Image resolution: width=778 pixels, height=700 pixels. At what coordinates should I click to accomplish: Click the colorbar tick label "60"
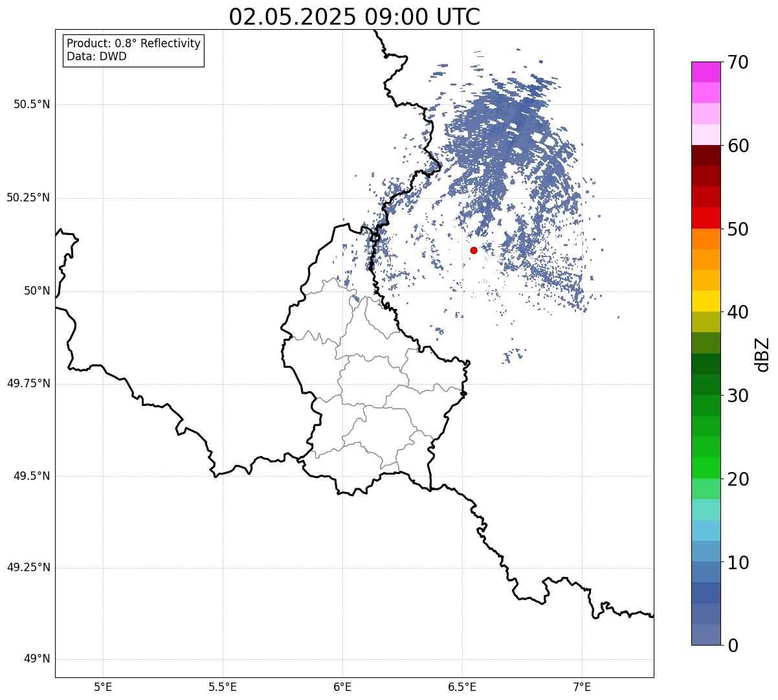(738, 146)
